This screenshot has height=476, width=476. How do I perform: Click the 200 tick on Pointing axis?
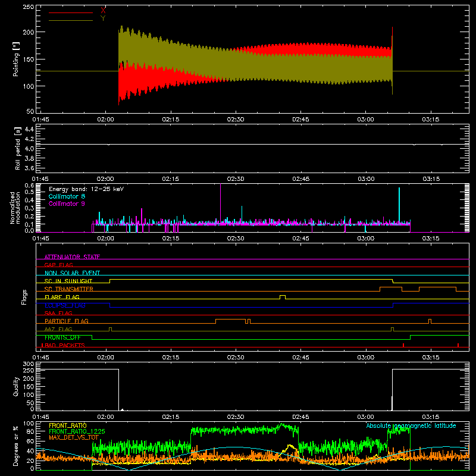click(x=28, y=32)
